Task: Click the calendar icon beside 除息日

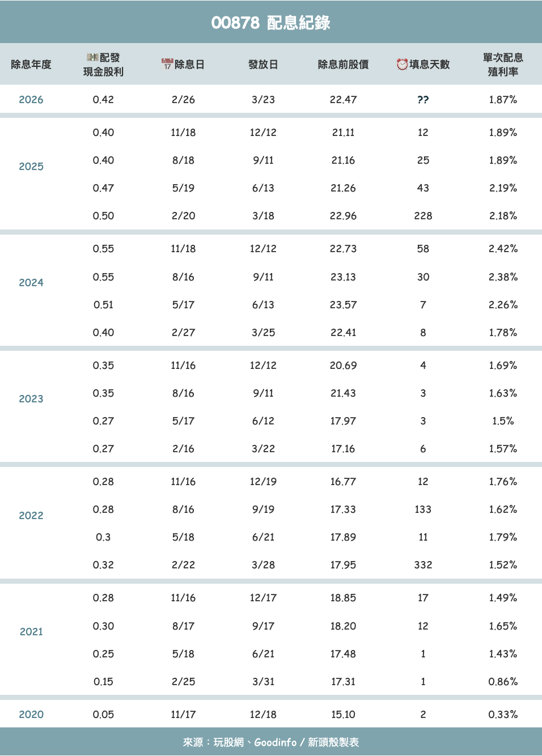Action: (x=167, y=64)
